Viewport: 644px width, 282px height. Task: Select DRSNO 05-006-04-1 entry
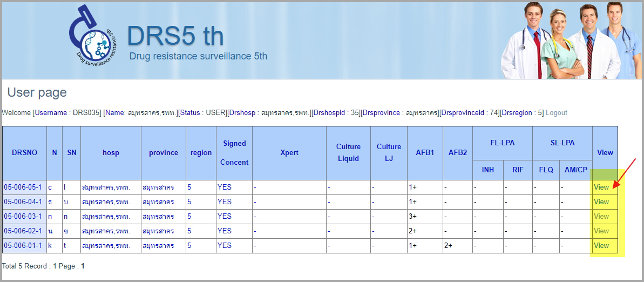(x=23, y=202)
